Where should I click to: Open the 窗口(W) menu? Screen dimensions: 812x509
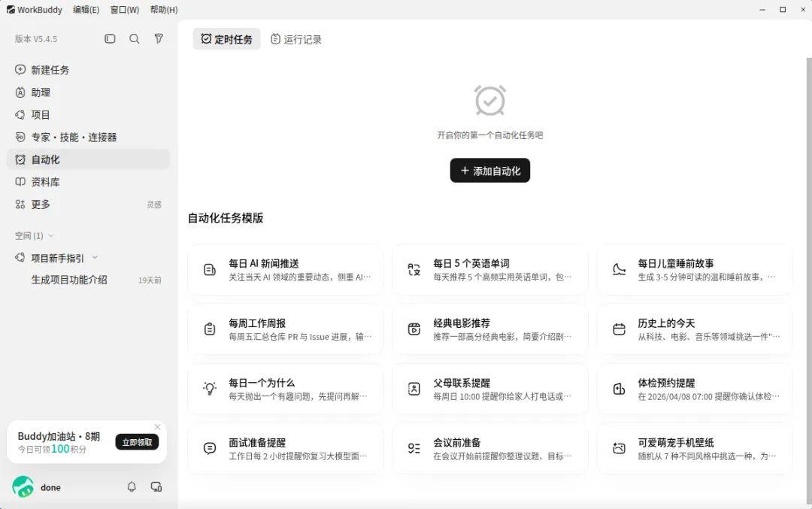coord(125,9)
